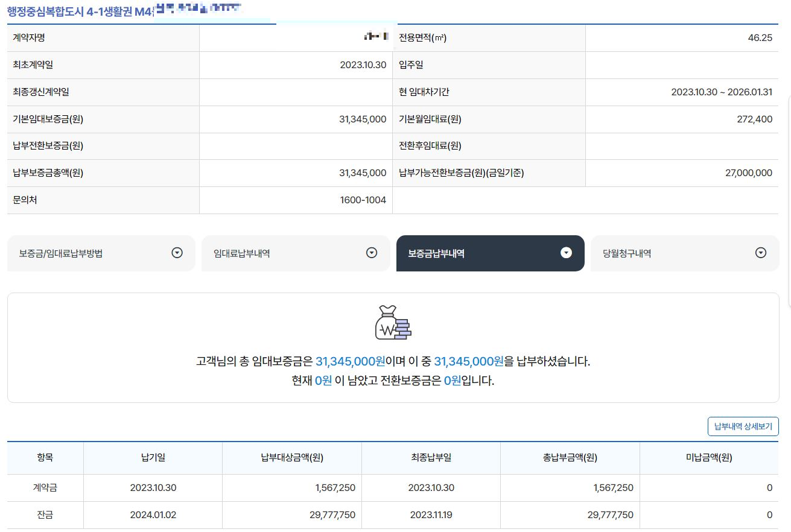Click the 잔금 last payment date 2023.11.19
The width and height of the screenshot is (791, 532).
[x=431, y=515]
